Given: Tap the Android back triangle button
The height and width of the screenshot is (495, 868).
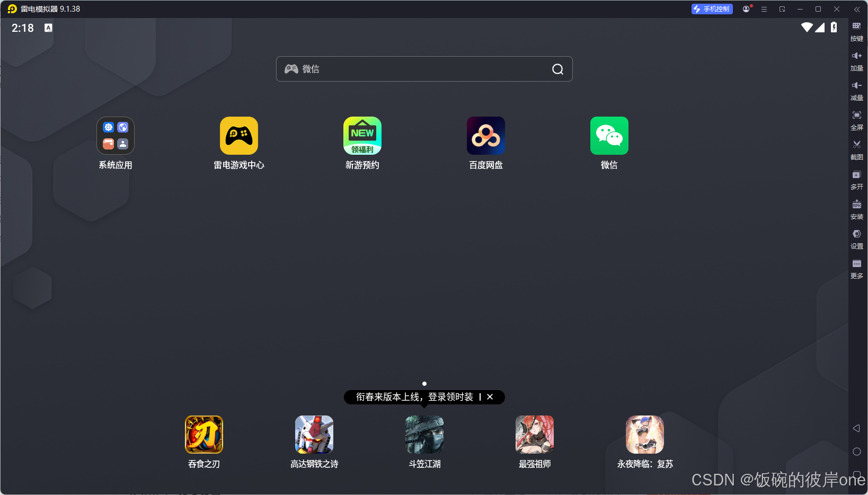Looking at the screenshot, I should (856, 428).
